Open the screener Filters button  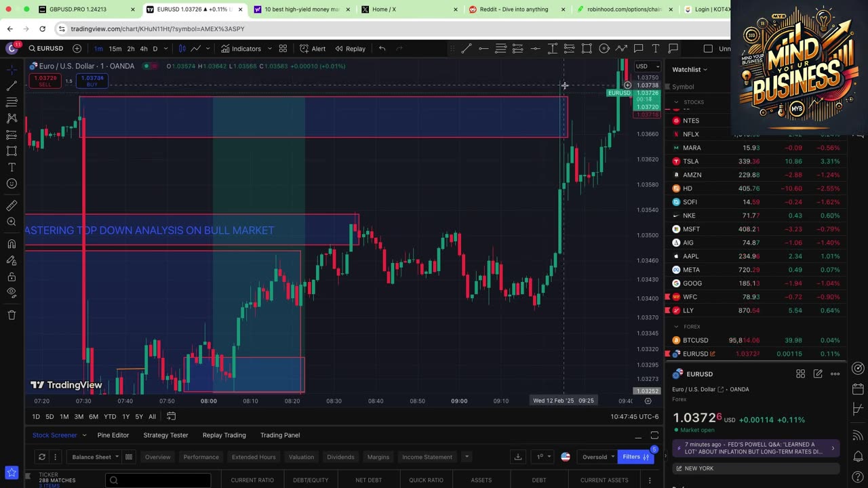coord(636,457)
